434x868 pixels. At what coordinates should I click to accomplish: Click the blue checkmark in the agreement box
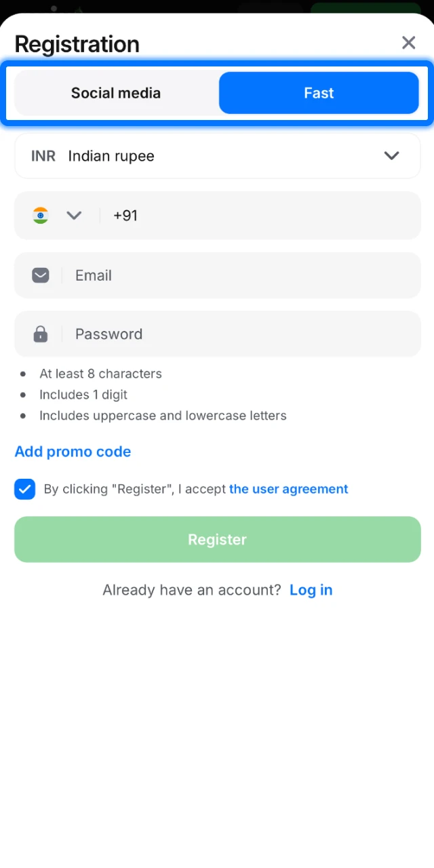coord(24,489)
